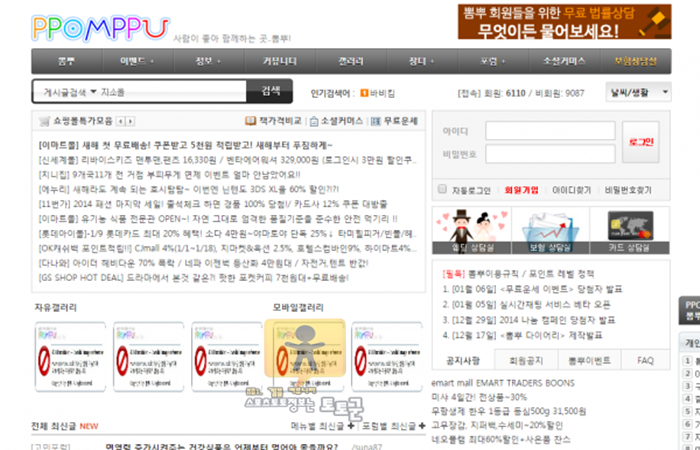
Task: Open the 무료 법률상담 banner
Action: tap(564, 22)
